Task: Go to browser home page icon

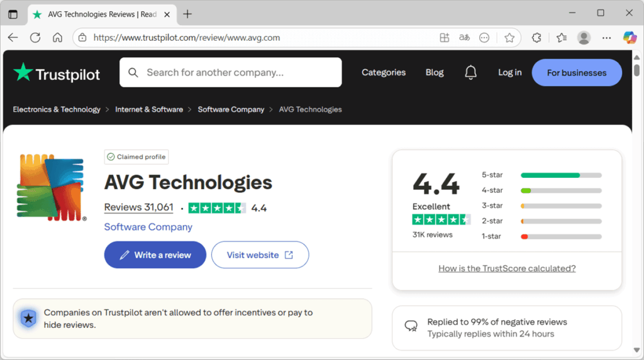Action: coord(57,38)
